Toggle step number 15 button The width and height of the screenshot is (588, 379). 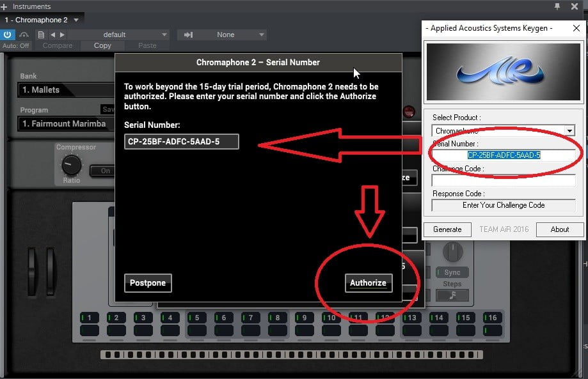tap(466, 318)
